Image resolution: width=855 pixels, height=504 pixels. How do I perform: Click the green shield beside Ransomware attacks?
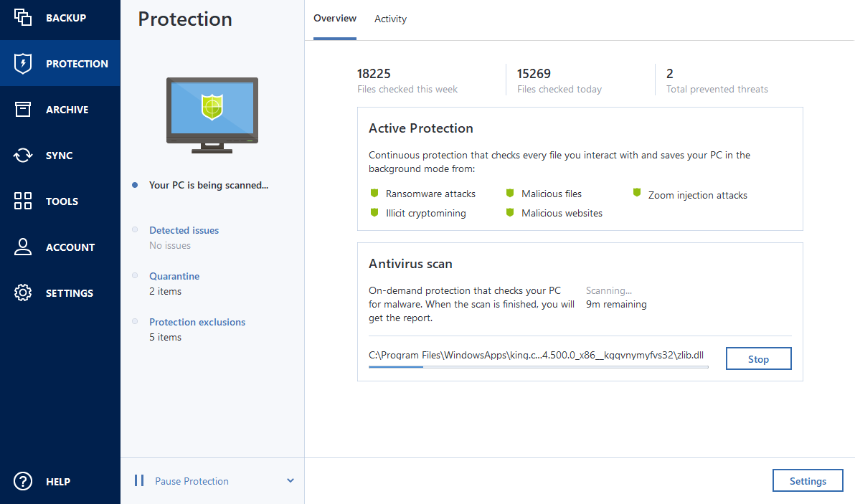click(374, 192)
